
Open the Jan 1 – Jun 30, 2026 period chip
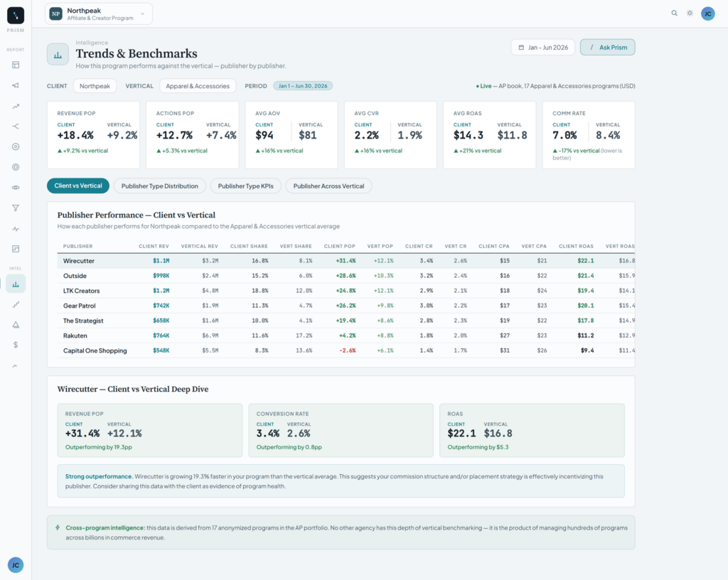point(303,86)
